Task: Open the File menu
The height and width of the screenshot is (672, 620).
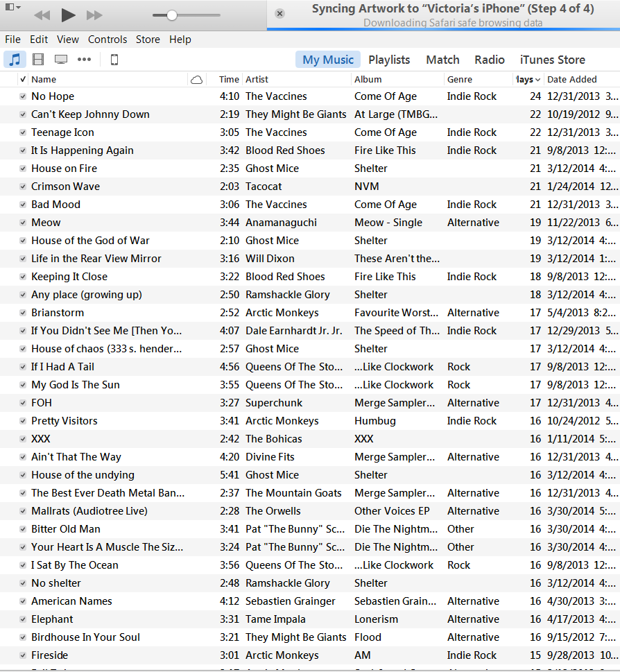Action: point(13,40)
